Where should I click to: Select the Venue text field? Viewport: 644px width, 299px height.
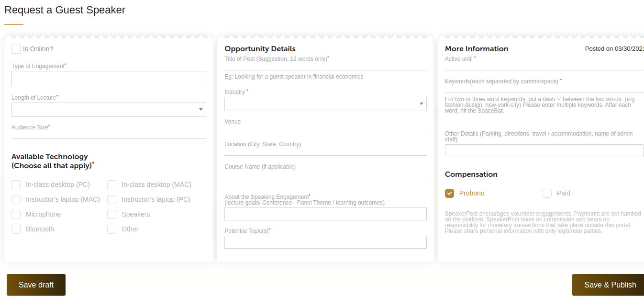click(x=325, y=128)
